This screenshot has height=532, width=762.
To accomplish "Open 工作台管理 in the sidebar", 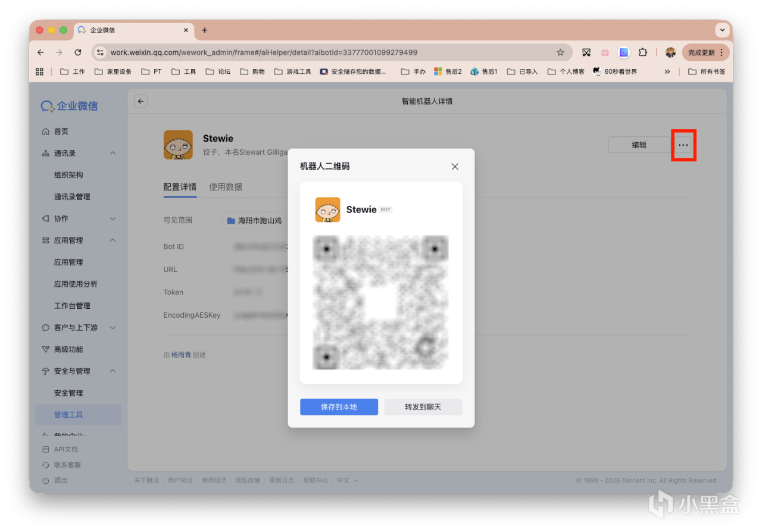I will coord(72,306).
